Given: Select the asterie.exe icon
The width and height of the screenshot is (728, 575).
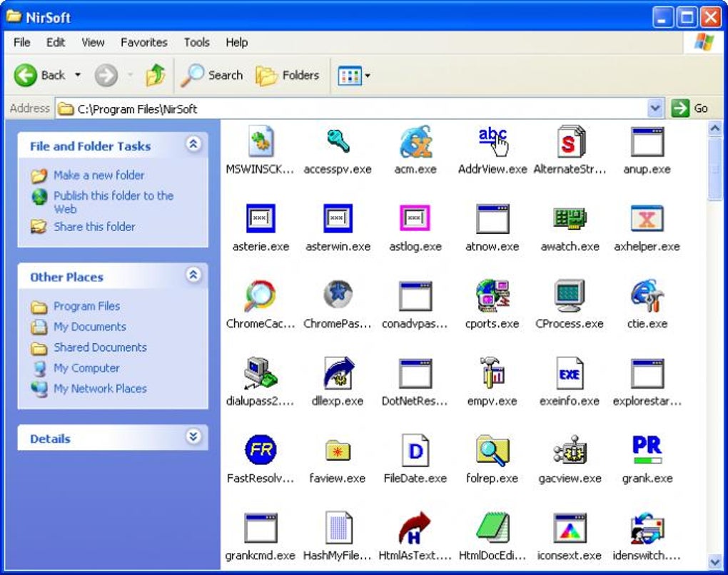Looking at the screenshot, I should pos(261,218).
